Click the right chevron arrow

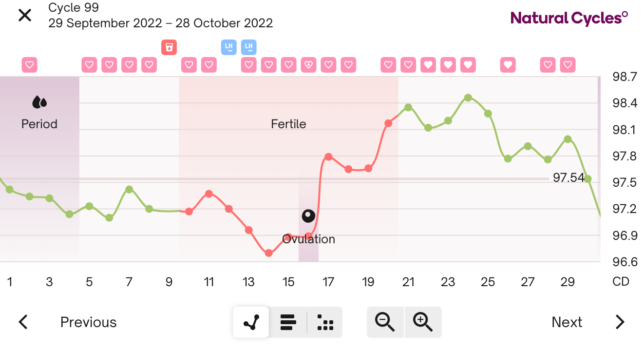(619, 322)
